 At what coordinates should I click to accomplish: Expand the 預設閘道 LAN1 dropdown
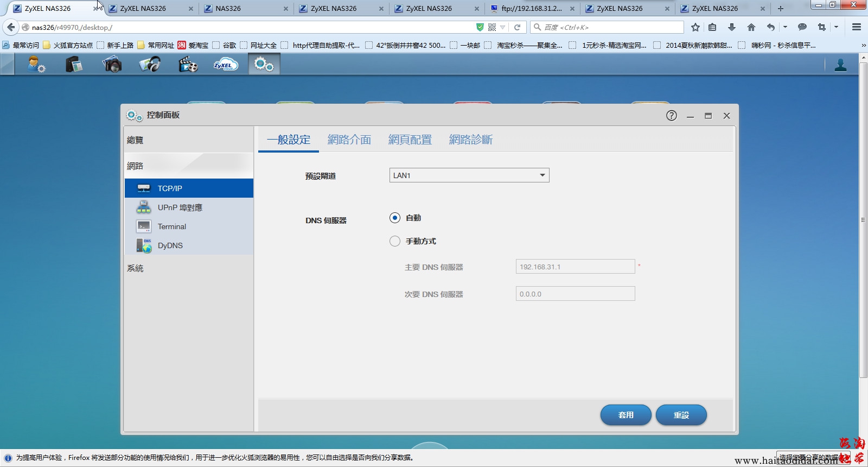(469, 175)
